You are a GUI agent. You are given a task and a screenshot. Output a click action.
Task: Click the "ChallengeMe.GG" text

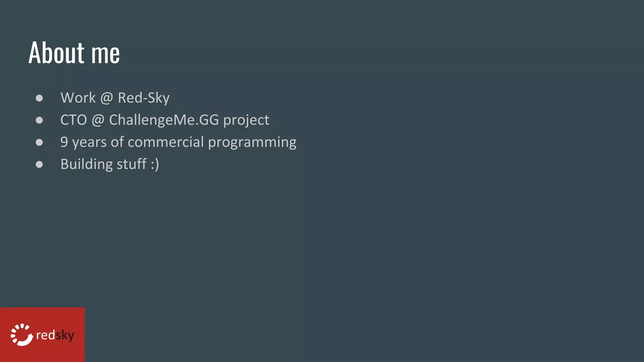(x=164, y=120)
